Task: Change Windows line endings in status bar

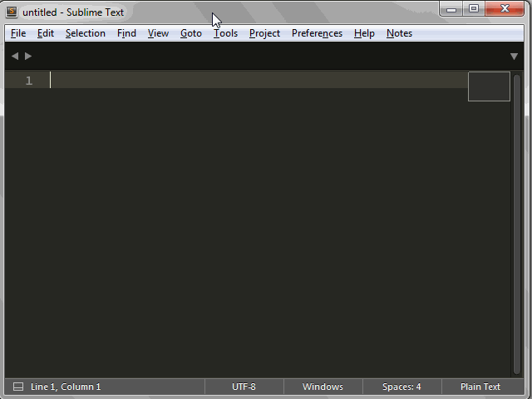Action: click(x=323, y=387)
